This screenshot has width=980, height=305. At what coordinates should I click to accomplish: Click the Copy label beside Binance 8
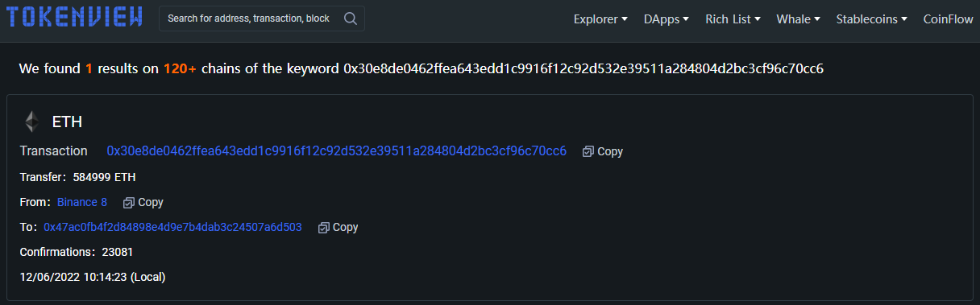[151, 203]
